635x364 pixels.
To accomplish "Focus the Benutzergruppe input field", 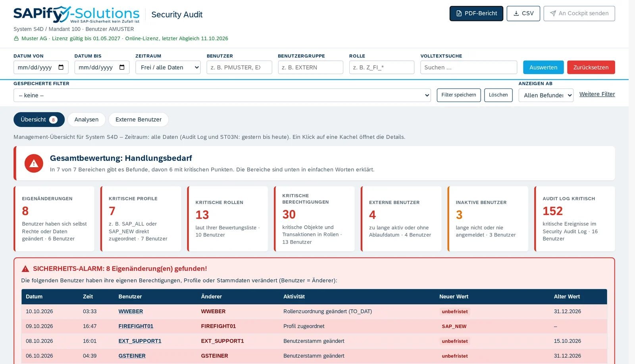I will click(311, 67).
